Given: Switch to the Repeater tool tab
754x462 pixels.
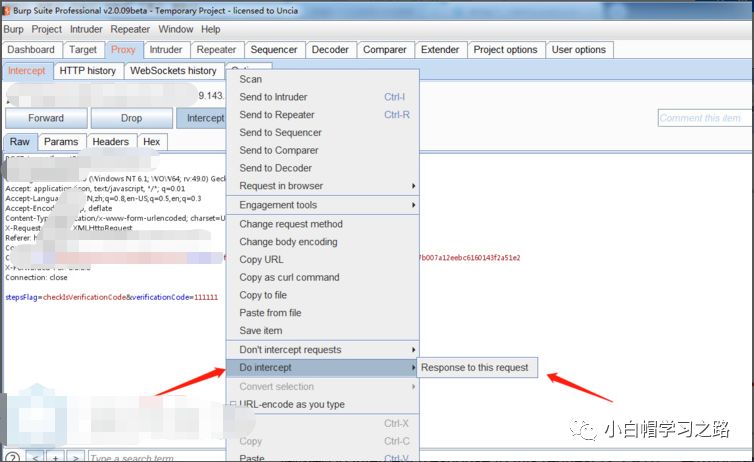Looking at the screenshot, I should pyautogui.click(x=216, y=50).
